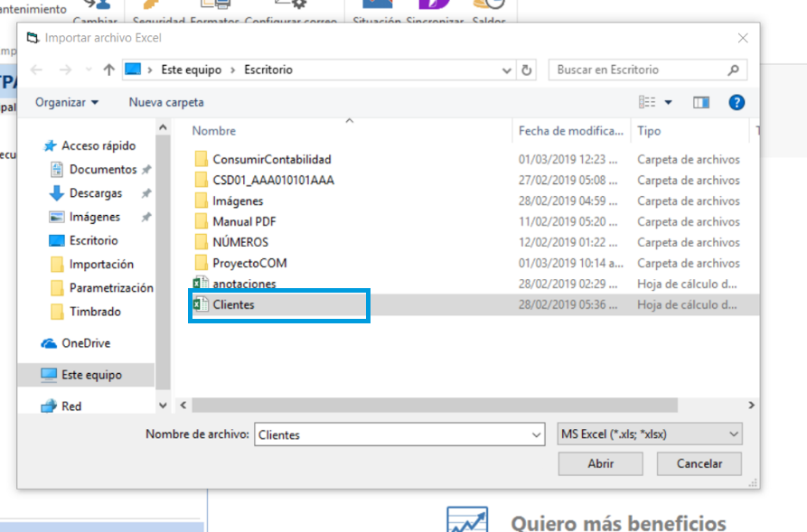Click the Abrir button
Viewport: 807px width, 532px height.
[601, 463]
